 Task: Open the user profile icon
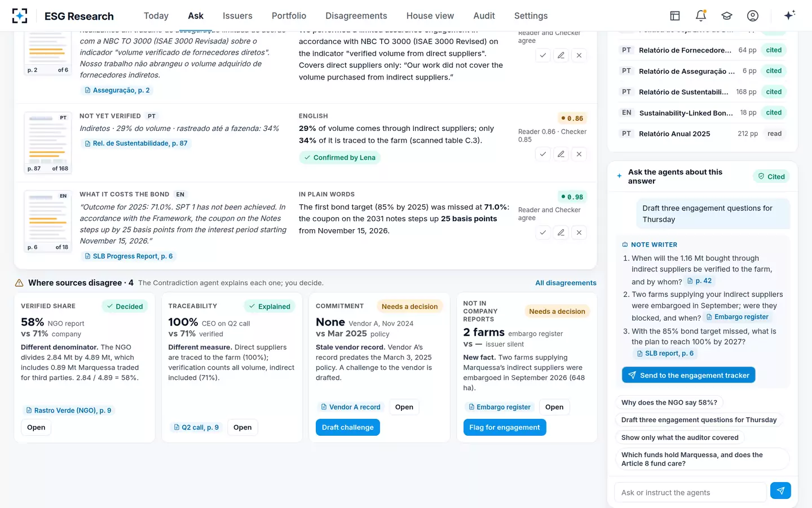[x=753, y=16]
